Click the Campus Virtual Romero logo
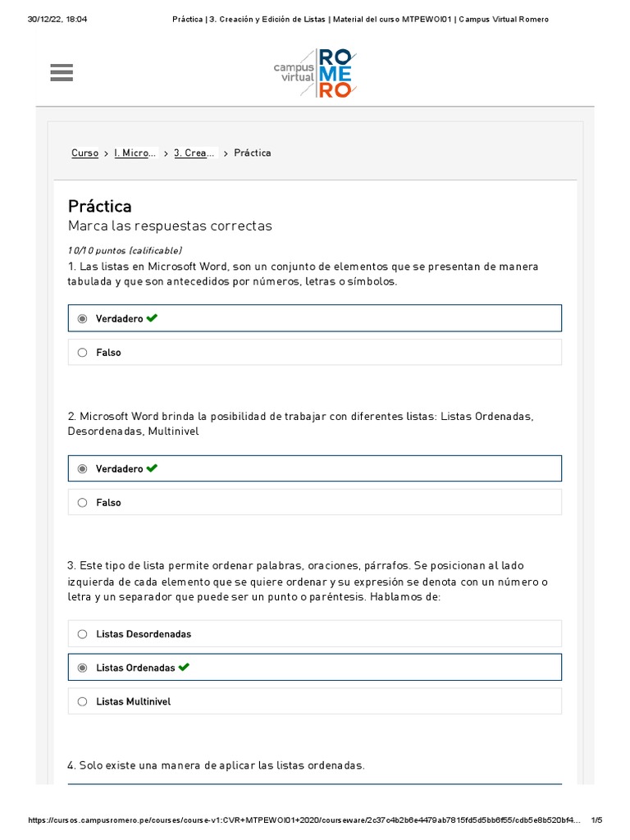 [315, 73]
